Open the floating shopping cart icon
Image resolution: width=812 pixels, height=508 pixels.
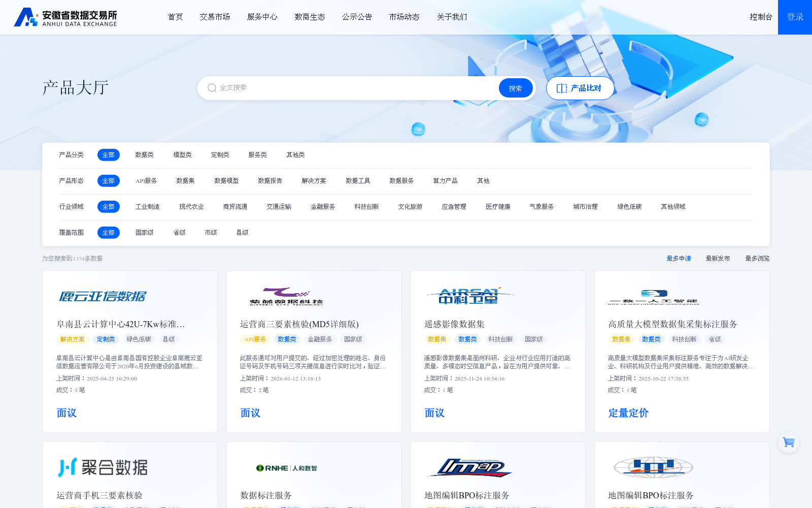click(x=789, y=442)
